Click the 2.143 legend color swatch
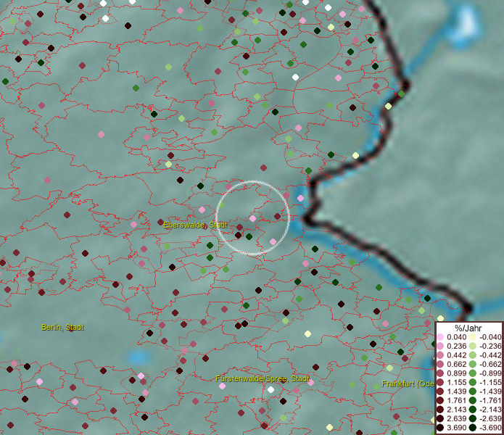The width and height of the screenshot is (504, 435). pyautogui.click(x=440, y=410)
